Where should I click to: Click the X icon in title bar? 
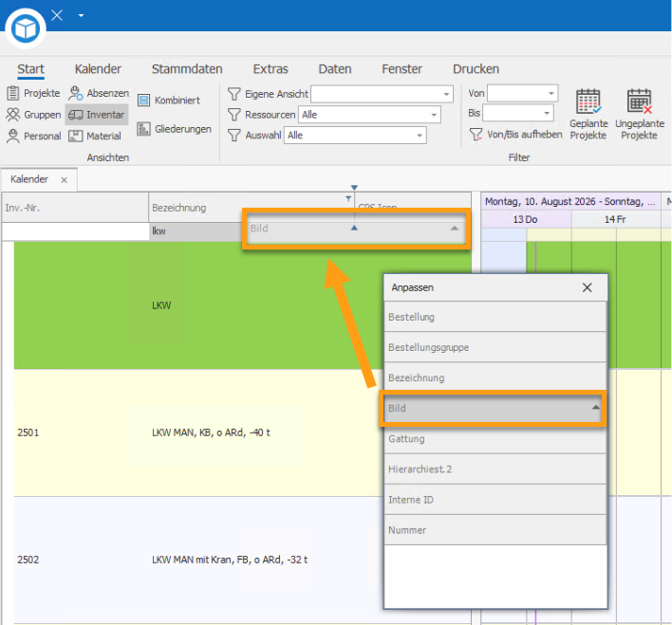point(57,15)
